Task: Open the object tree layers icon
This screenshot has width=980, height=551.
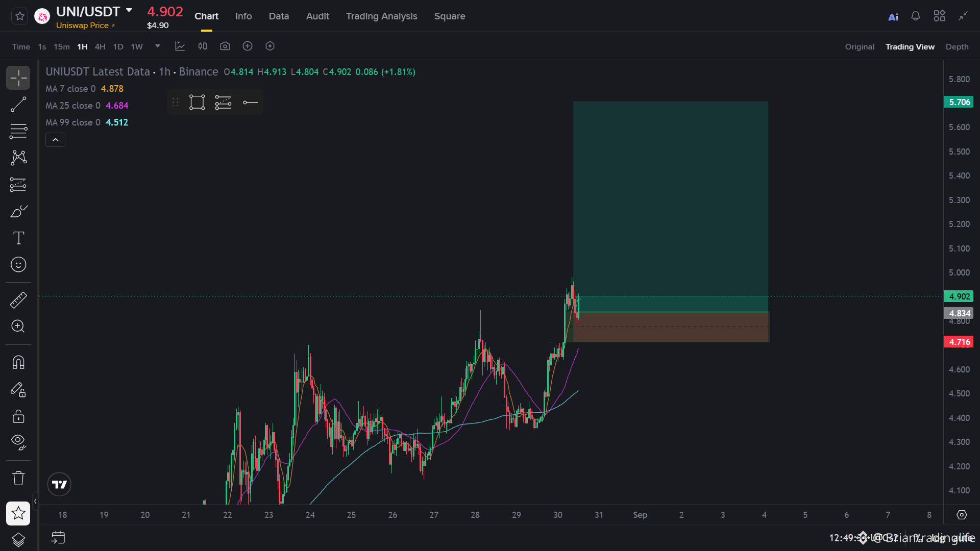Action: coord(18,540)
